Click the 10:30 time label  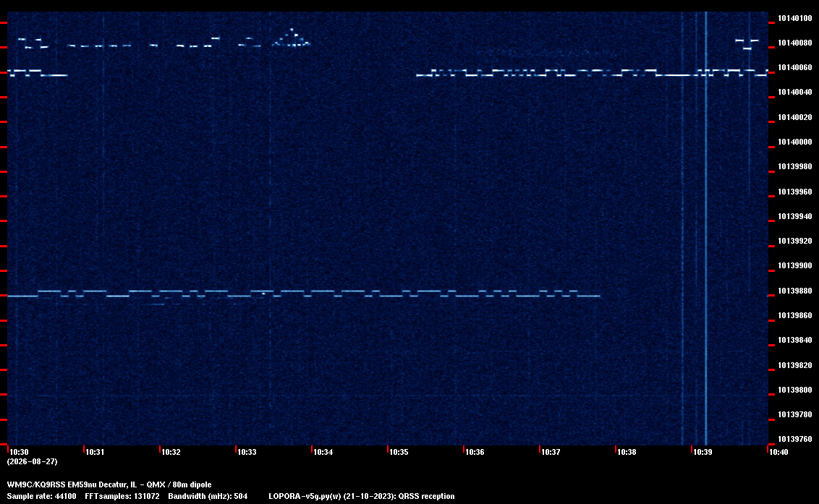[20, 452]
